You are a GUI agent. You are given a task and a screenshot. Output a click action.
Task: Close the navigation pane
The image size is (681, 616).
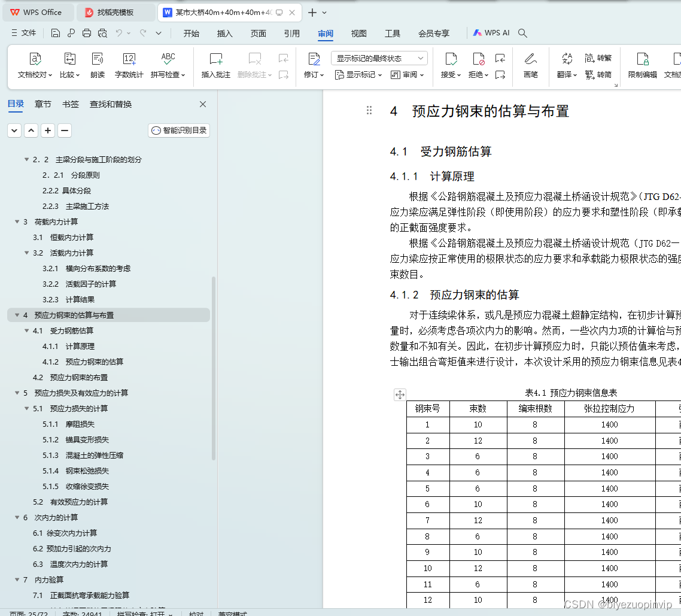coord(202,104)
